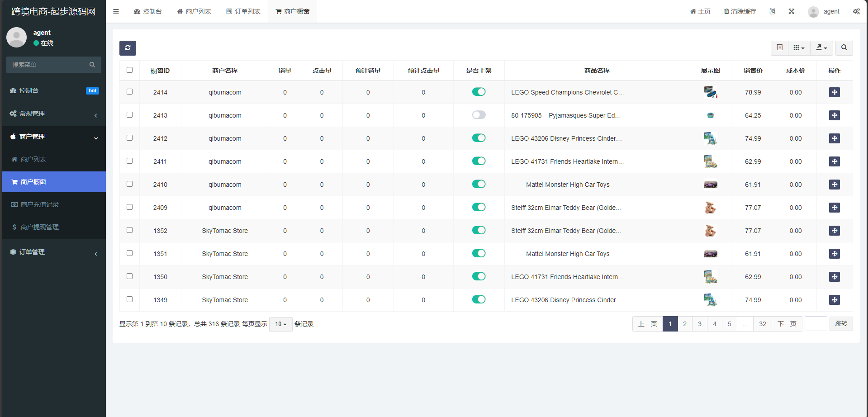Viewport: 868px width, 417px height.
Task: Open the settings gears icon at top right
Action: click(x=856, y=11)
